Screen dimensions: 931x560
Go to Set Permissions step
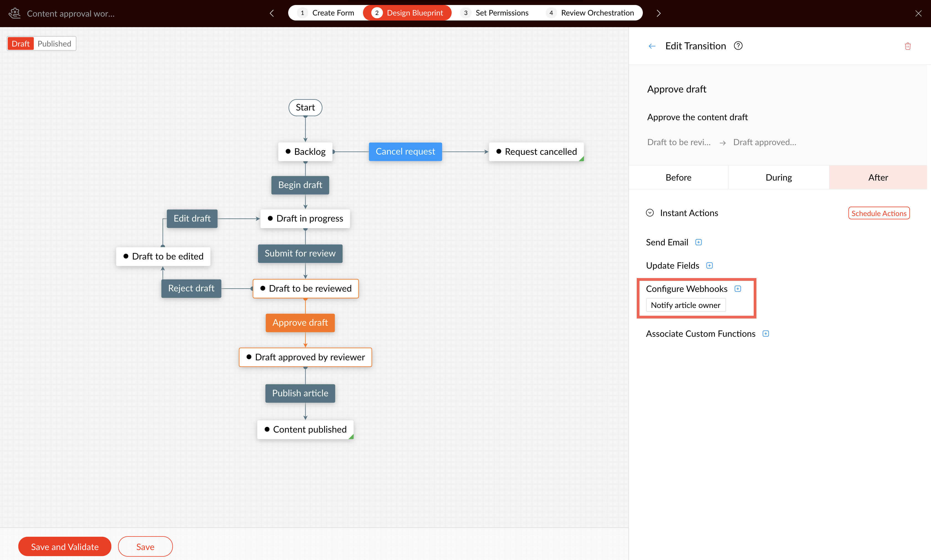pyautogui.click(x=495, y=13)
